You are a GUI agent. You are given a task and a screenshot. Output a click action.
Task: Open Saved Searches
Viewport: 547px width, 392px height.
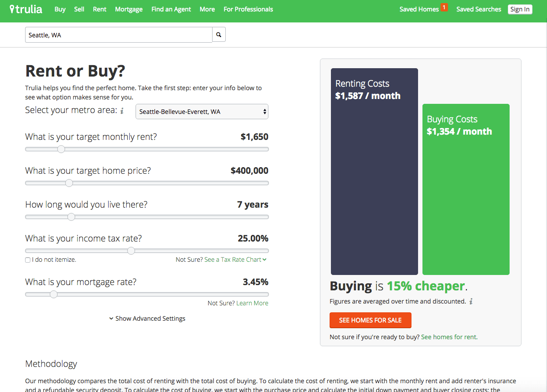pos(478,9)
